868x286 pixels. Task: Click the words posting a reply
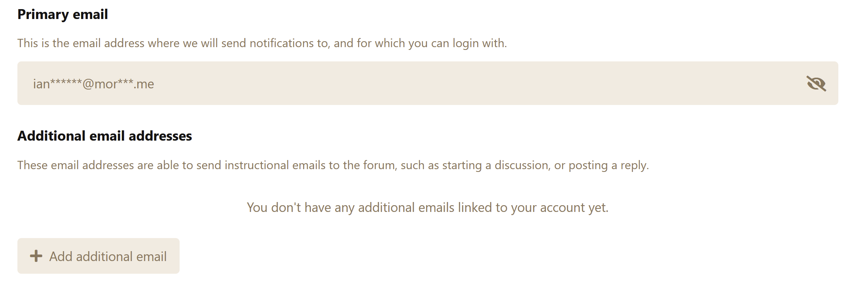pyautogui.click(x=608, y=166)
